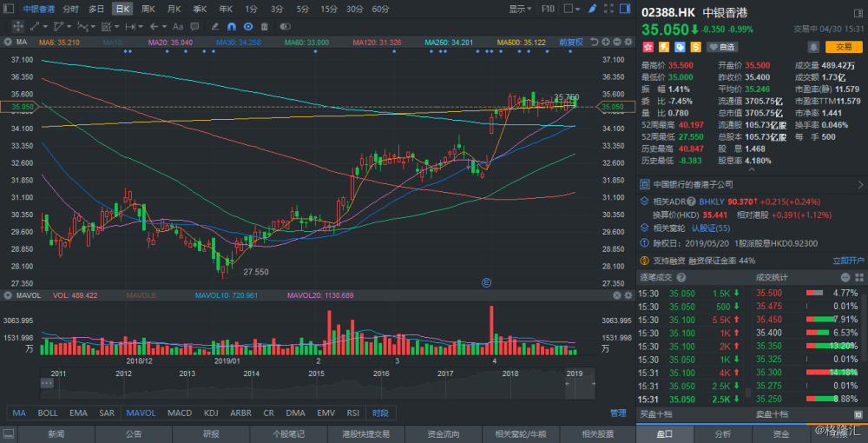Viewport: 868px width, 443px height.
Task: Delete drawings with the trash icon
Action: 263,26
